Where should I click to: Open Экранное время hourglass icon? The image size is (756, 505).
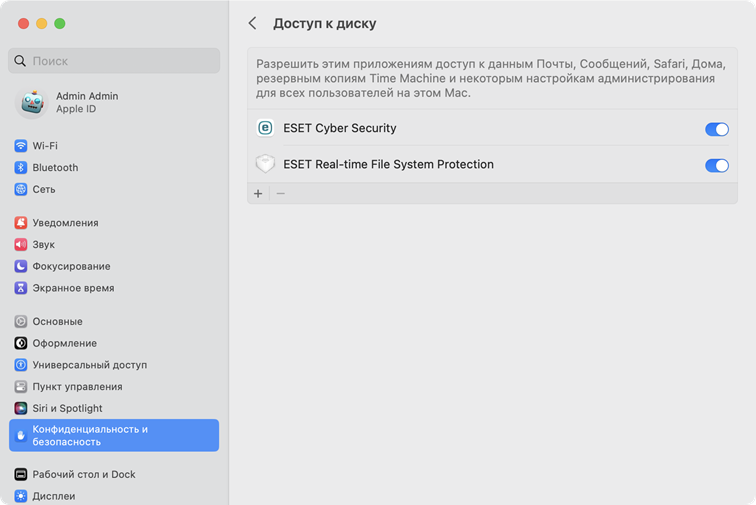click(x=20, y=288)
